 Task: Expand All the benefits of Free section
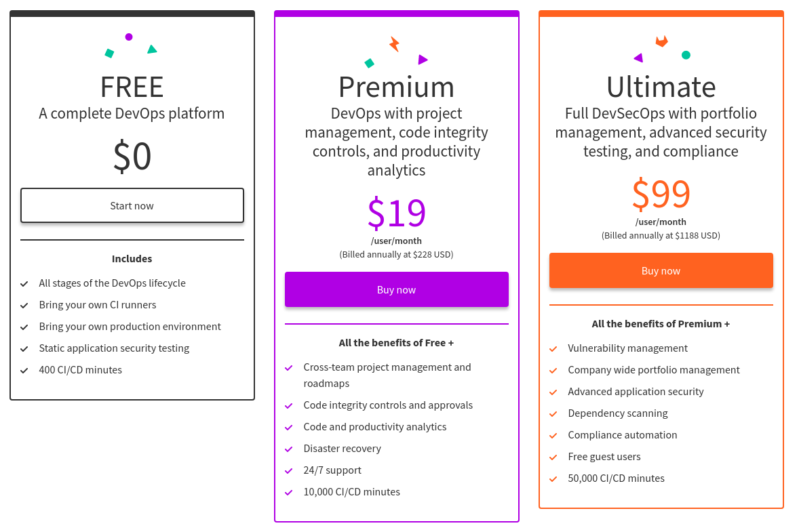[x=396, y=342]
